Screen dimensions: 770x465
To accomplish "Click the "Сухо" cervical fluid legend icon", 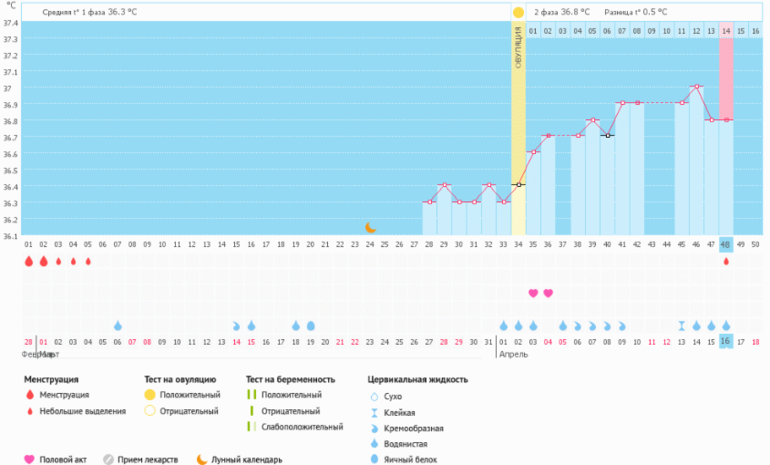I will tap(374, 396).
